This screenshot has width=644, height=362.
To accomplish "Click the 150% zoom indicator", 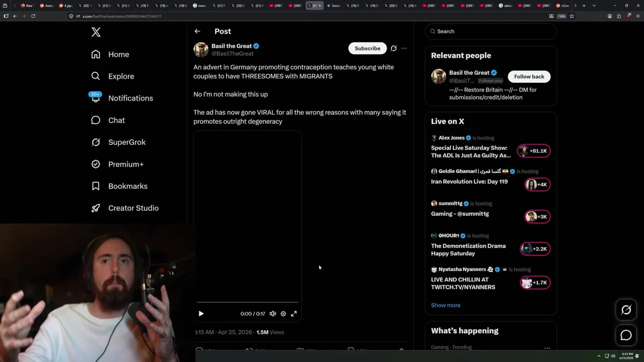I will coord(561,16).
